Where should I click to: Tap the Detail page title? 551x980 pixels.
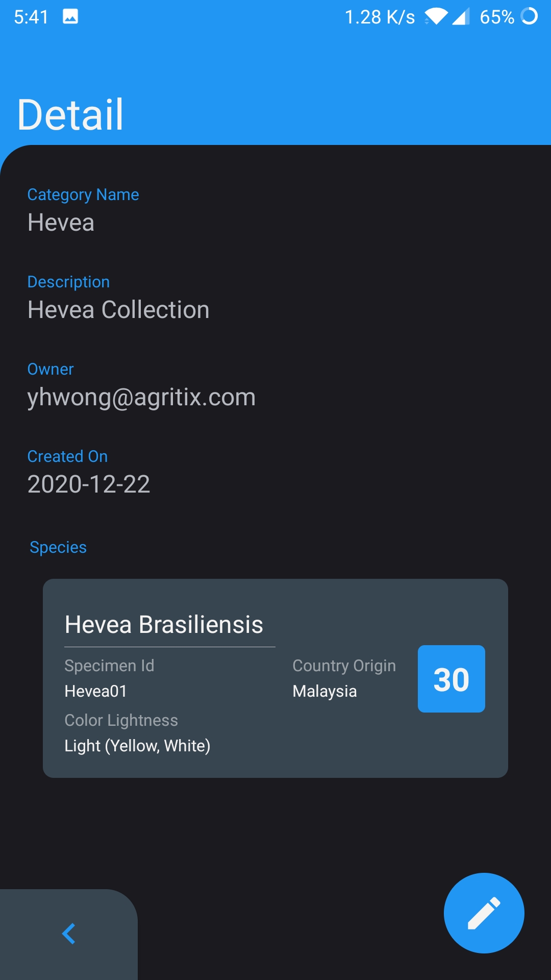click(70, 114)
